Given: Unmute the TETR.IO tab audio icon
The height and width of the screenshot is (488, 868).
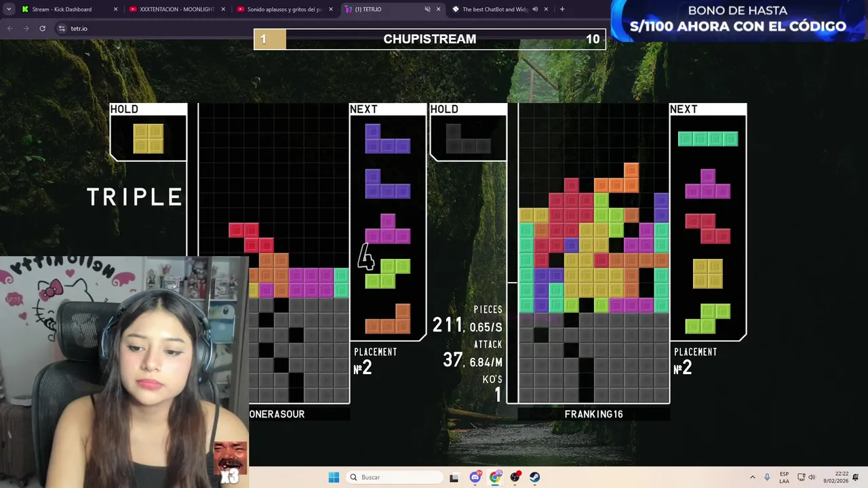Looking at the screenshot, I should click(427, 9).
